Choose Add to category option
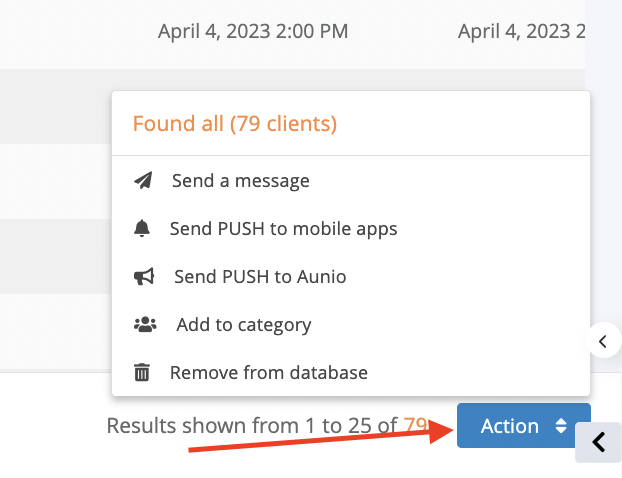 pos(244,325)
